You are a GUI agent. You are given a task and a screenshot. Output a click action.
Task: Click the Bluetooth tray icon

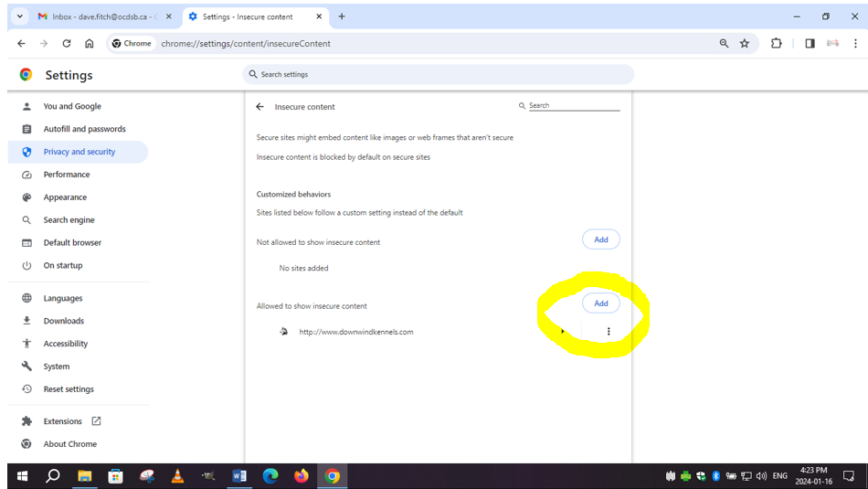click(x=715, y=475)
